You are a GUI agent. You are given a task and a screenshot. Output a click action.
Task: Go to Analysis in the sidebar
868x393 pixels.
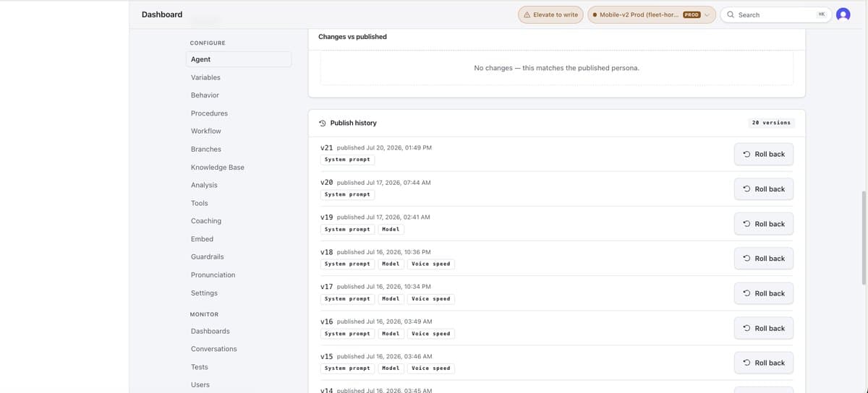point(204,185)
